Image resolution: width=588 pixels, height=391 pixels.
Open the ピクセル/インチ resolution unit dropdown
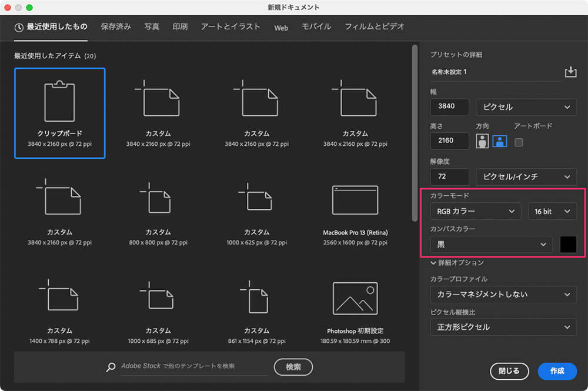526,176
